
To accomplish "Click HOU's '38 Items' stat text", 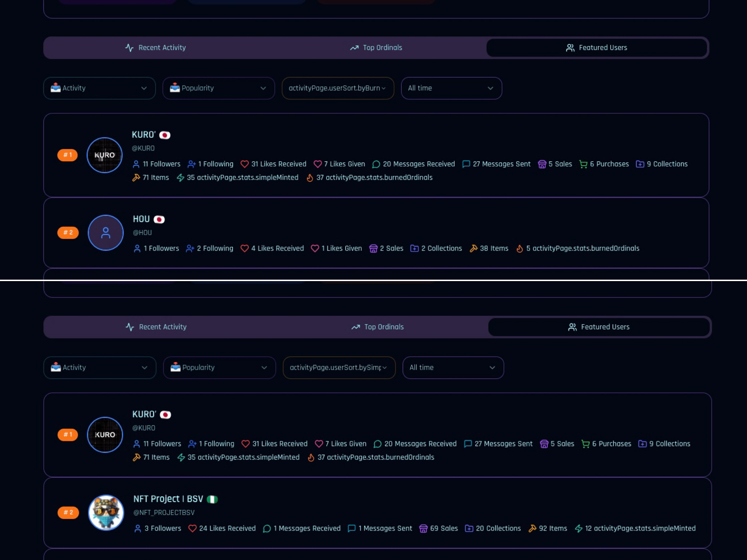I will (494, 248).
